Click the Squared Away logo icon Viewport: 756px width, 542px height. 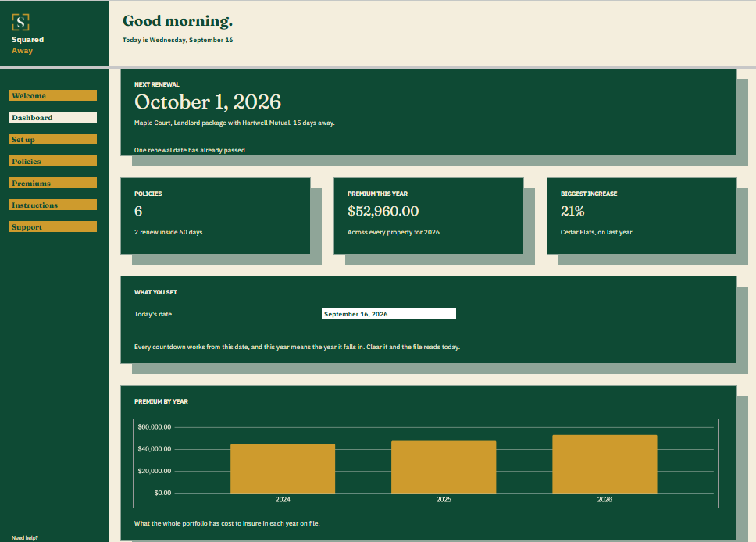21,22
